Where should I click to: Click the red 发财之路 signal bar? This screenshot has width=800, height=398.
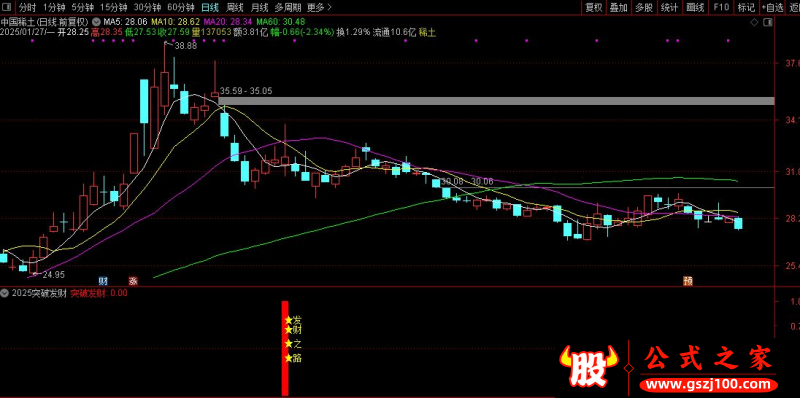click(x=285, y=349)
